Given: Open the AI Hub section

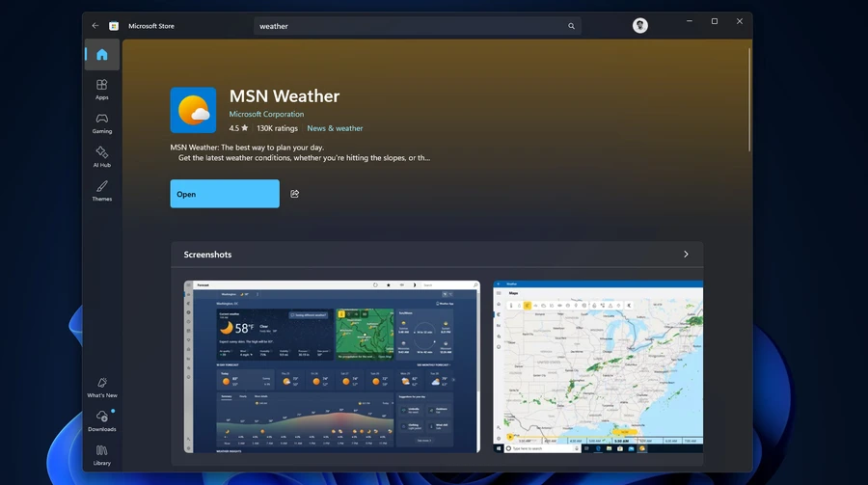Looking at the screenshot, I should (102, 156).
